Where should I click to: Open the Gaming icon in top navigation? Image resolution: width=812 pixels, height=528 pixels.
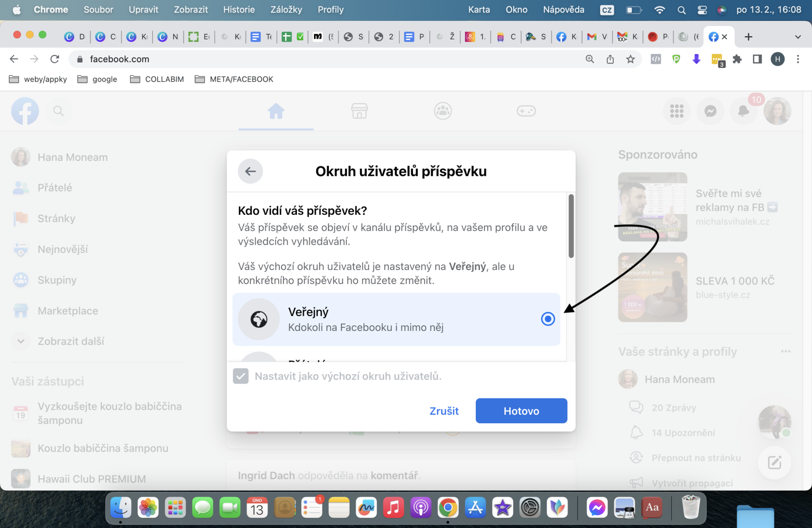pyautogui.click(x=526, y=111)
